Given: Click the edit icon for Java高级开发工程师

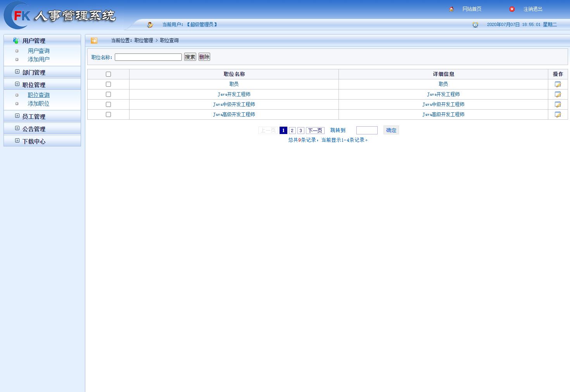Looking at the screenshot, I should click(558, 114).
